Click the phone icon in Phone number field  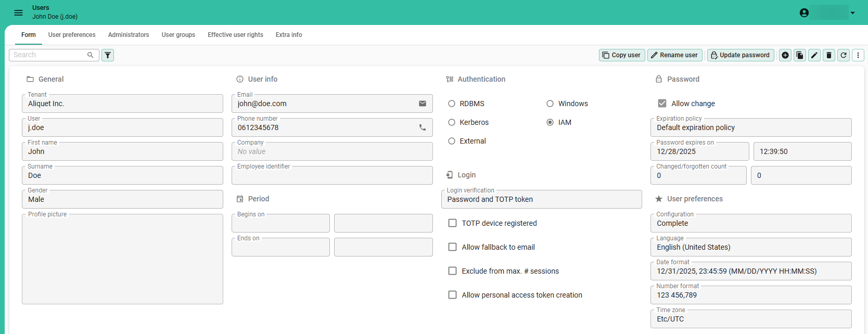tap(423, 127)
